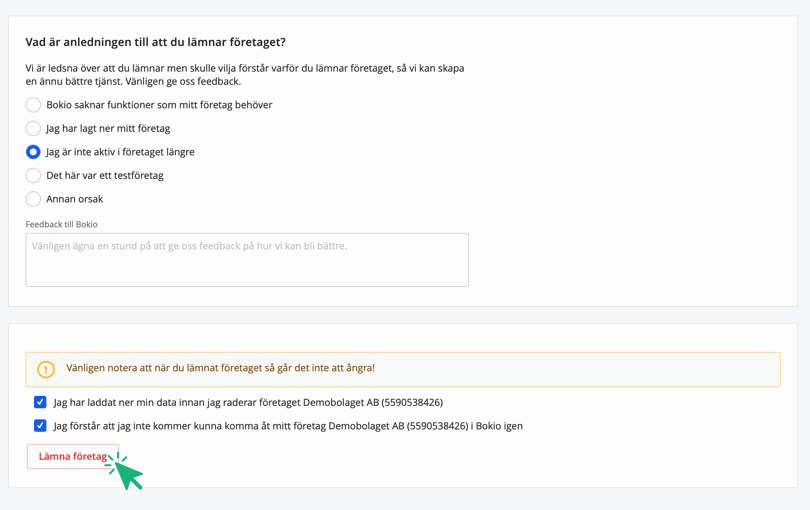Click the "Feedback till Bokio" field label
The width and height of the screenshot is (810, 510).
click(61, 224)
